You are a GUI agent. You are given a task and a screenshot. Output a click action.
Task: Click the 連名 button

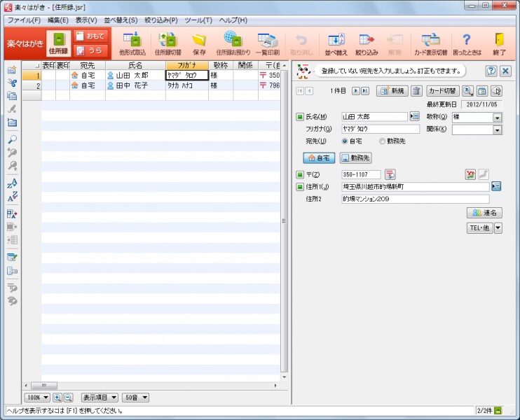484,213
